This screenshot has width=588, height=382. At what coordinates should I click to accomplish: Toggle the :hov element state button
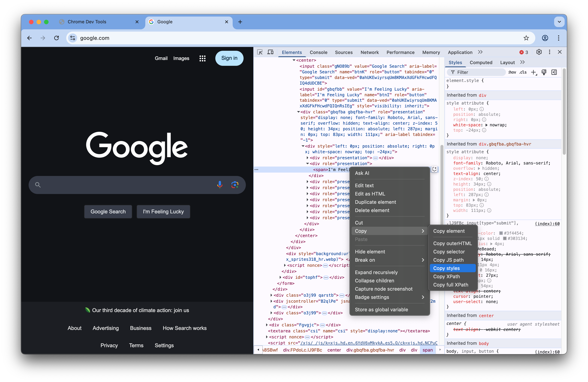point(512,72)
